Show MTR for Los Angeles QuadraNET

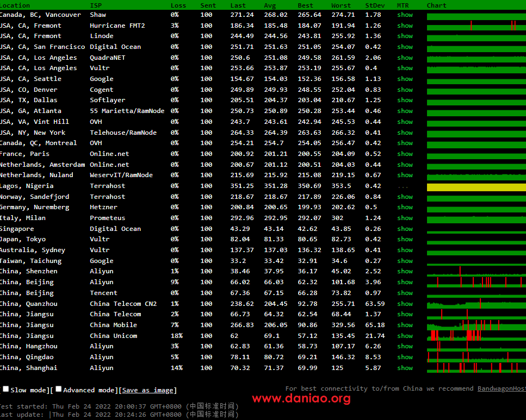(405, 58)
